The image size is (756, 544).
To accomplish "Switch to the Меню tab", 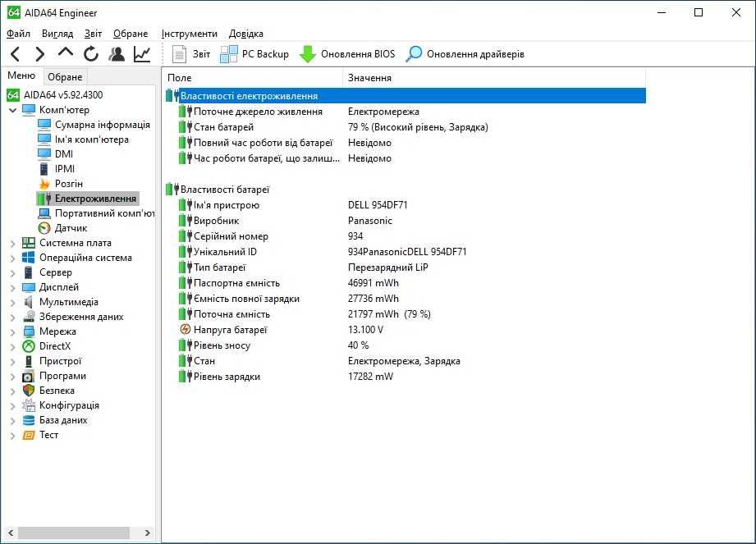I will pyautogui.click(x=21, y=75).
